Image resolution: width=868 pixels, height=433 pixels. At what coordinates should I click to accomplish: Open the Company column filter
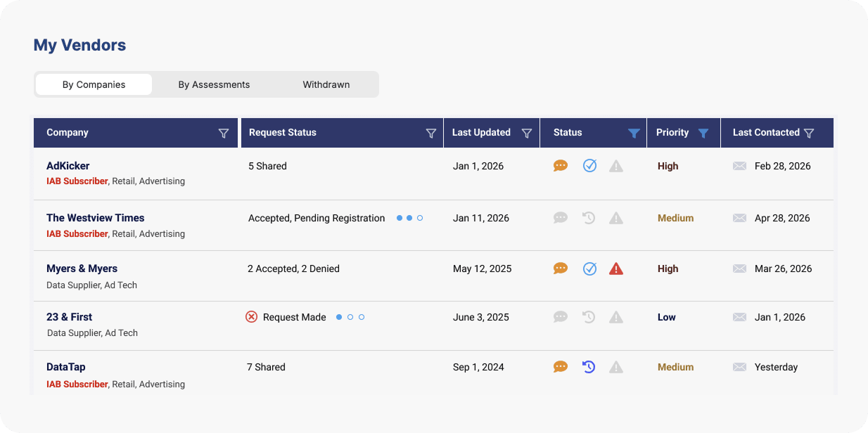pyautogui.click(x=224, y=133)
